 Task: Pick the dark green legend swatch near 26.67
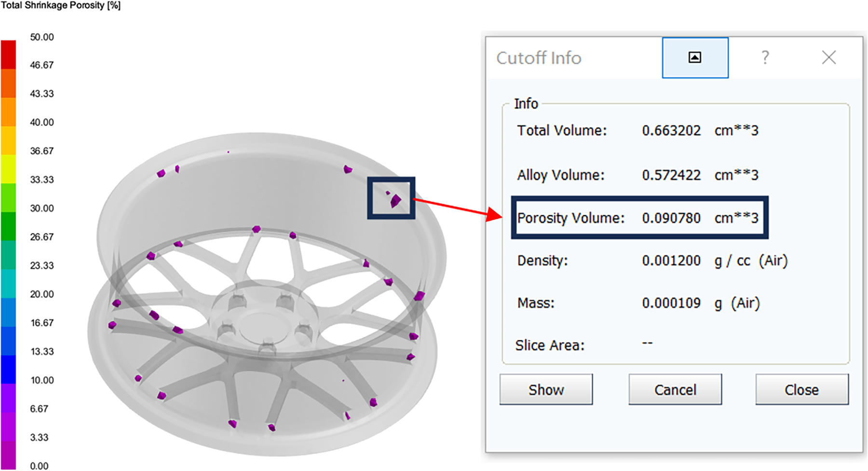coord(8,226)
